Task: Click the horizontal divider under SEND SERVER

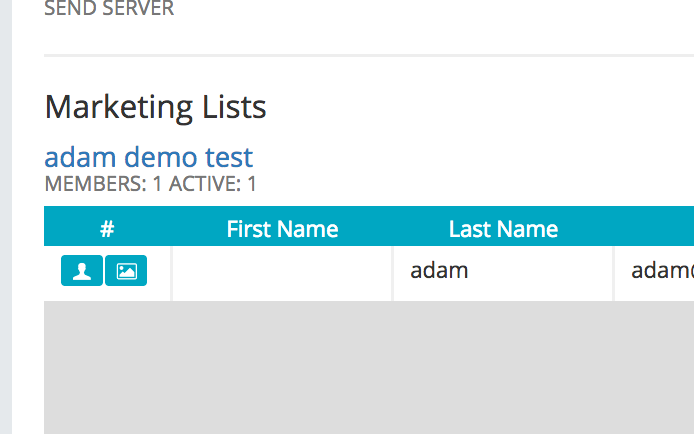Action: pos(369,55)
